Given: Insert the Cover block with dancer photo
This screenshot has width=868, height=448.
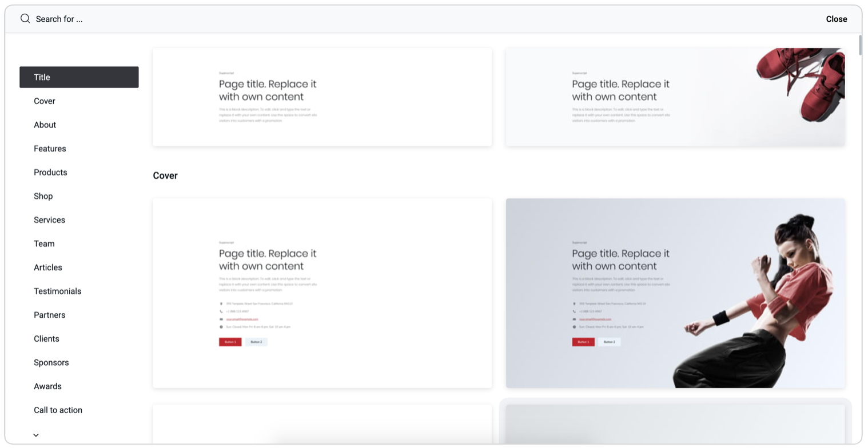Looking at the screenshot, I should (x=675, y=293).
